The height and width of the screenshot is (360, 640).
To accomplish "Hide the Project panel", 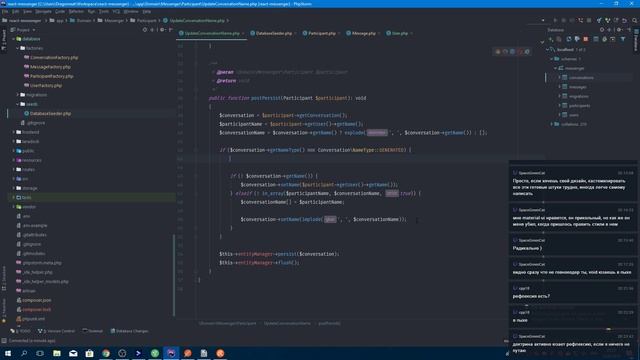I will coord(171,30).
